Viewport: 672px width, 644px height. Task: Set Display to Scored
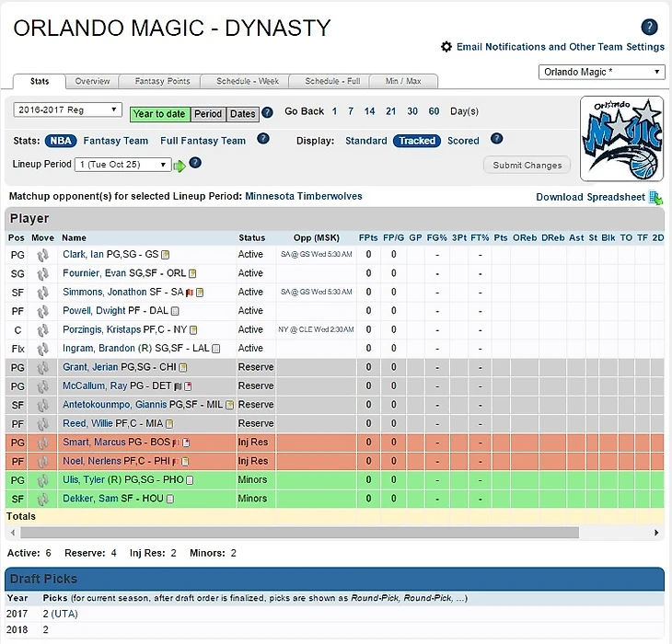(463, 141)
